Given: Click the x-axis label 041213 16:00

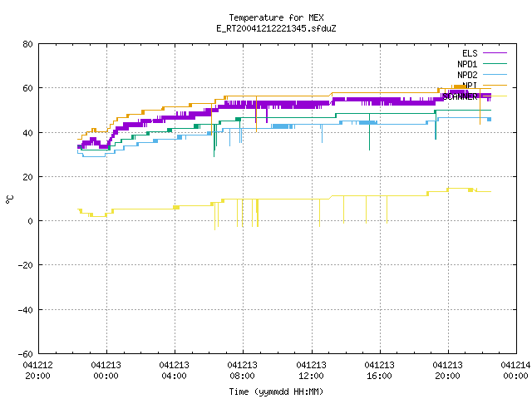Looking at the screenshot, I should (379, 371).
